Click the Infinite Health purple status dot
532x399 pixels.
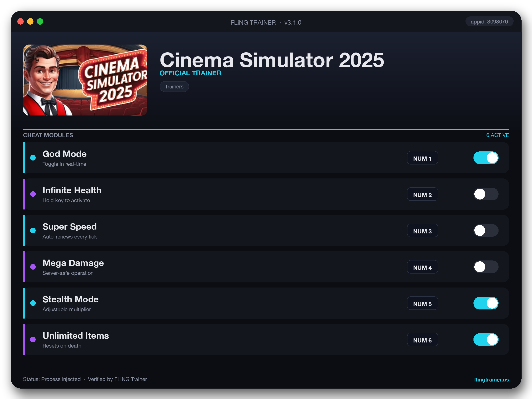coord(33,194)
